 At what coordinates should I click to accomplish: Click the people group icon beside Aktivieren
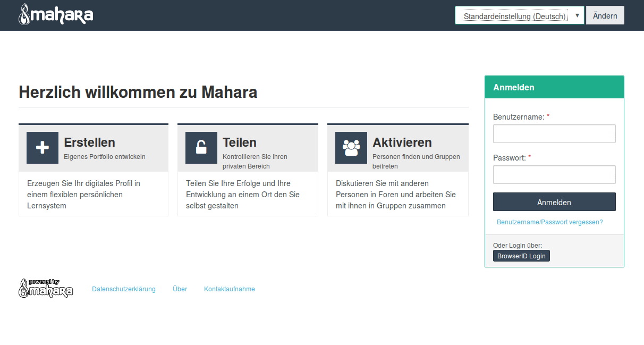click(351, 148)
